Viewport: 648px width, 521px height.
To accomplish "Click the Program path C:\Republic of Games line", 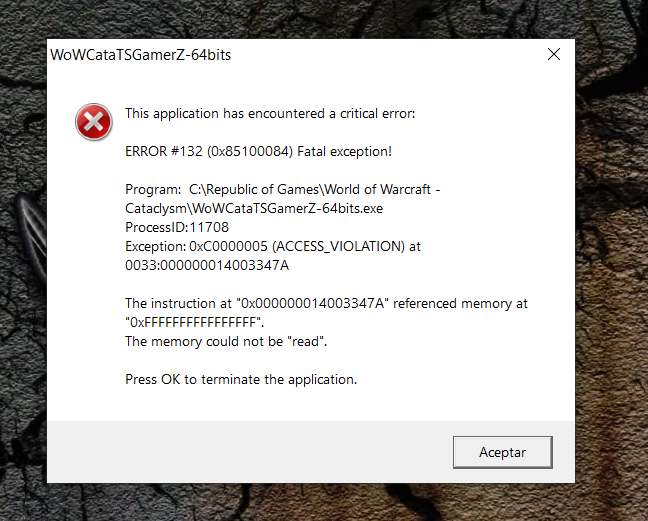I will point(283,190).
